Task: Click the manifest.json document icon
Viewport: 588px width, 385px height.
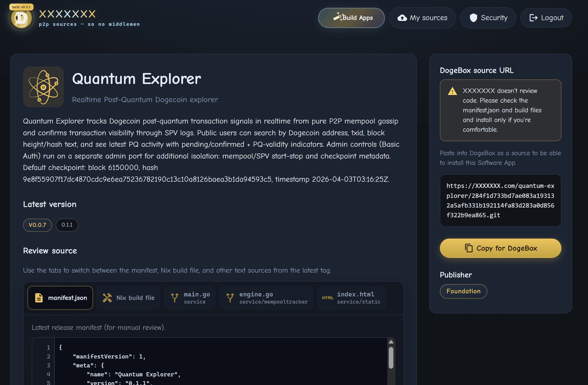Action: tap(39, 298)
